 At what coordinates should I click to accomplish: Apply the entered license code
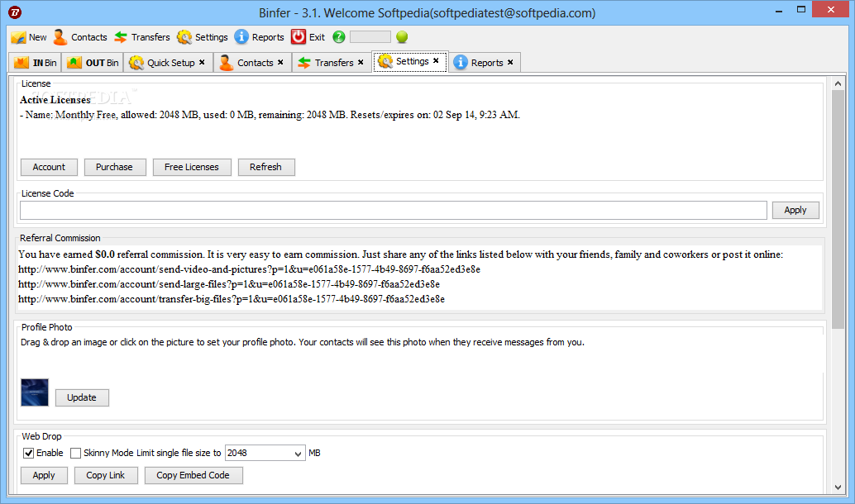click(795, 211)
